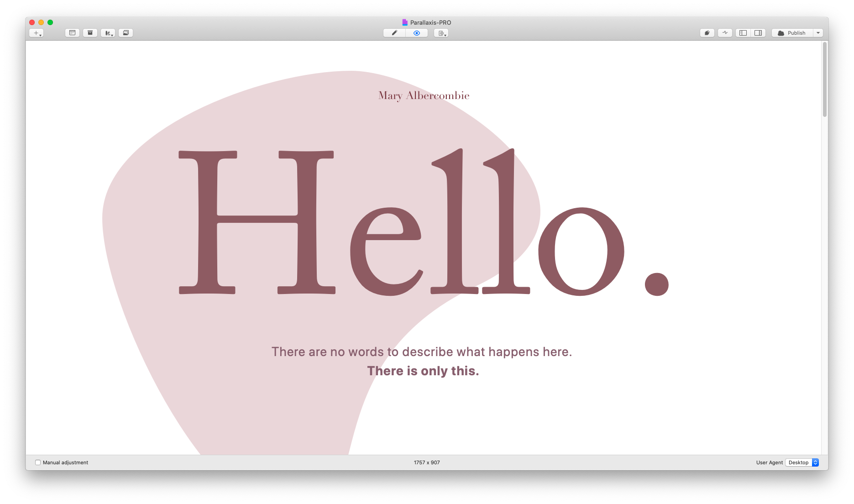The height and width of the screenshot is (504, 854).
Task: Click the archive box toolbar icon
Action: coord(90,33)
